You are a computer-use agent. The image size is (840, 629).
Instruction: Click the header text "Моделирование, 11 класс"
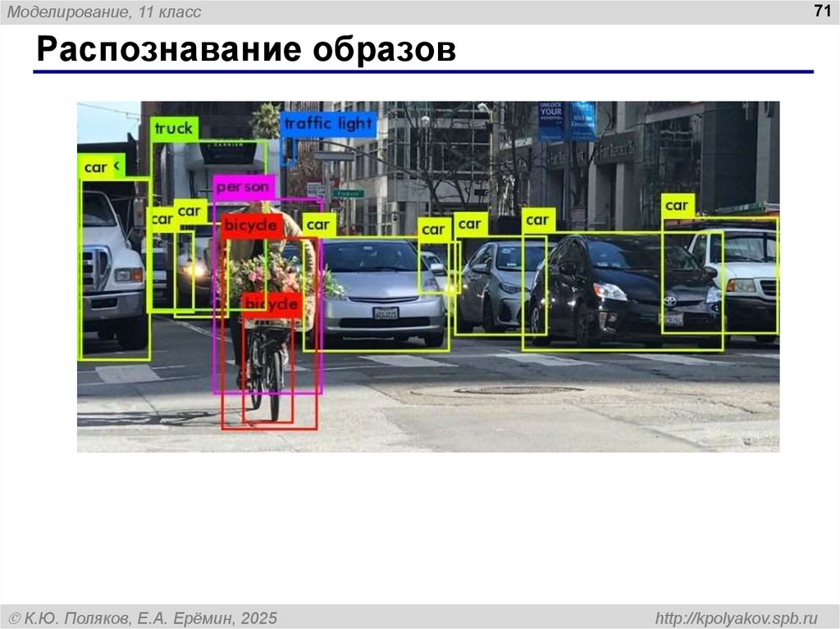(x=104, y=11)
